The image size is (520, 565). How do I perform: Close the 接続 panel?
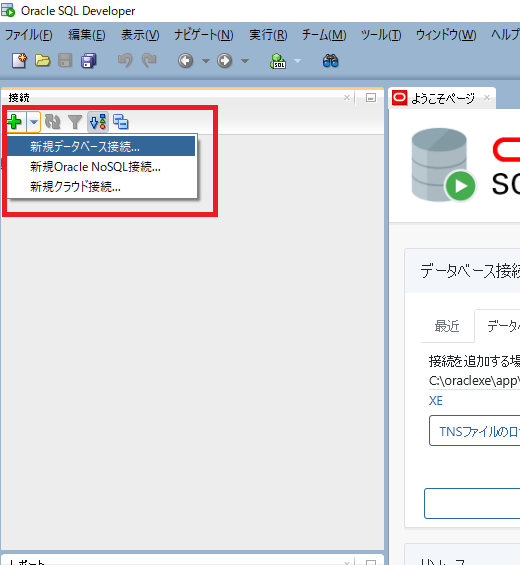[x=347, y=98]
